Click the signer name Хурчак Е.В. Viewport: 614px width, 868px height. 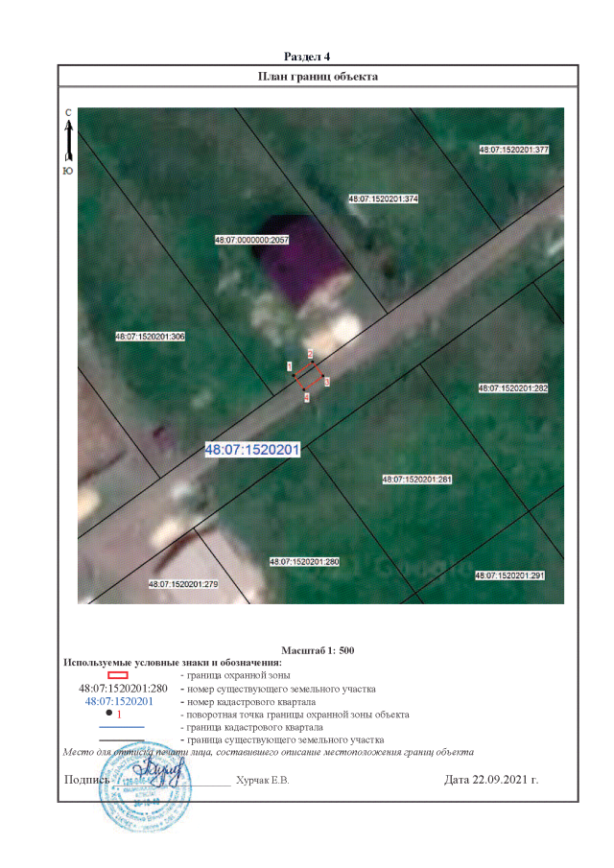[262, 780]
